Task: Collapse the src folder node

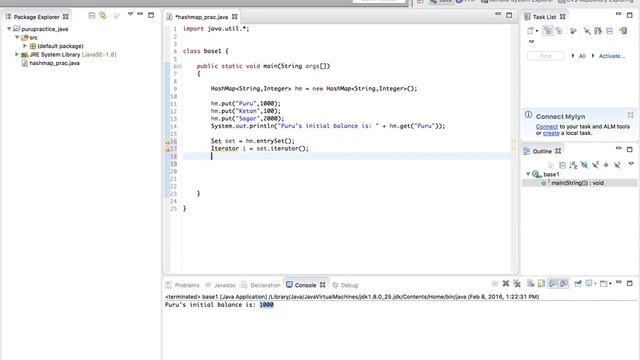Action: [x=17, y=37]
